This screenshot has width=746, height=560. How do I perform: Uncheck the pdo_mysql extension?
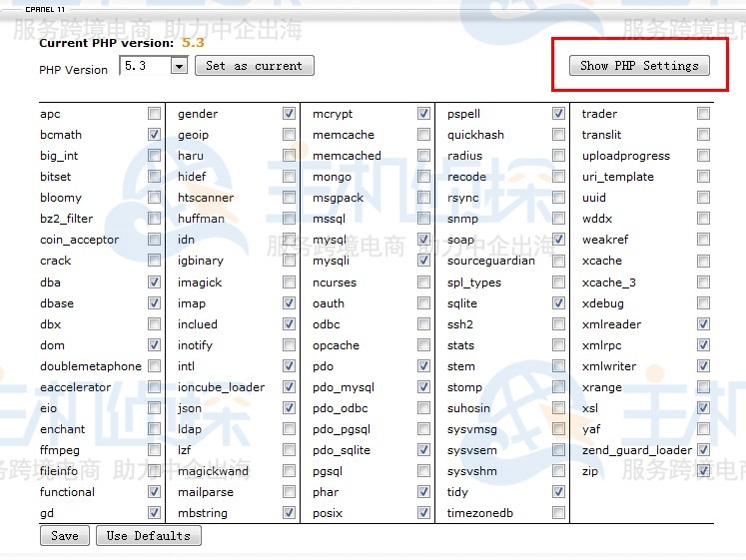[423, 387]
